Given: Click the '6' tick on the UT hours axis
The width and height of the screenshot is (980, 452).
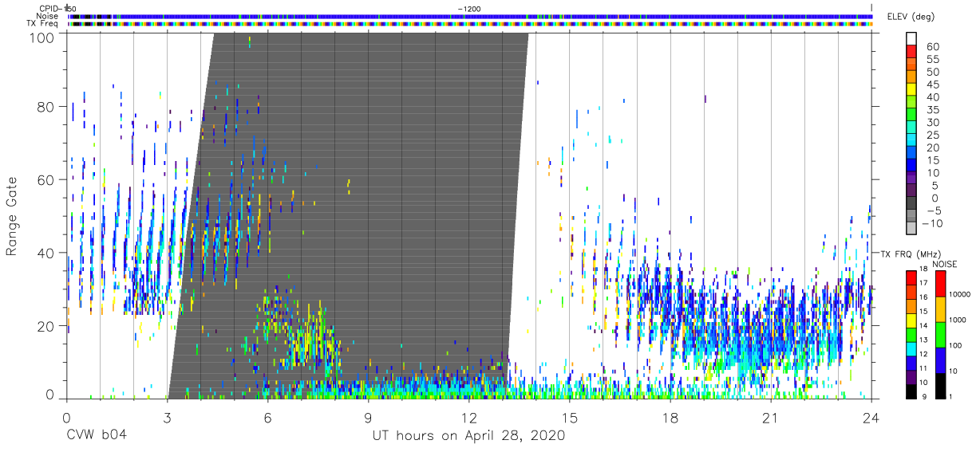Looking at the screenshot, I should pyautogui.click(x=267, y=417).
